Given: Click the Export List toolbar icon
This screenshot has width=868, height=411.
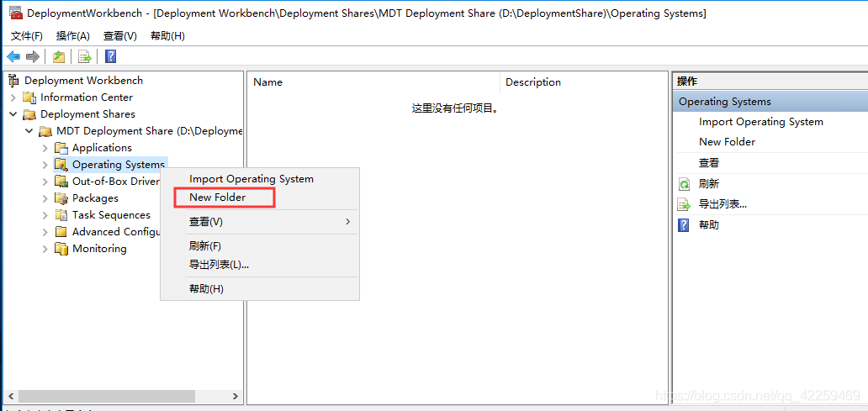Looking at the screenshot, I should pos(84,56).
